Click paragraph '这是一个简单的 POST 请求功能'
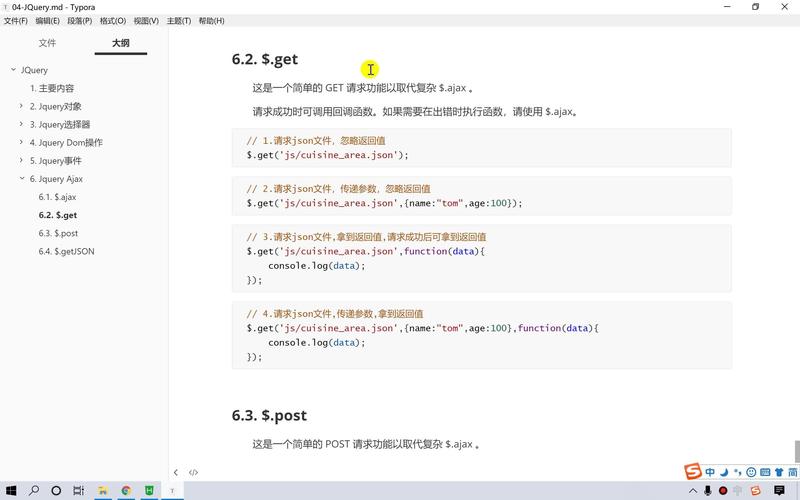800x500 pixels. coord(366,444)
